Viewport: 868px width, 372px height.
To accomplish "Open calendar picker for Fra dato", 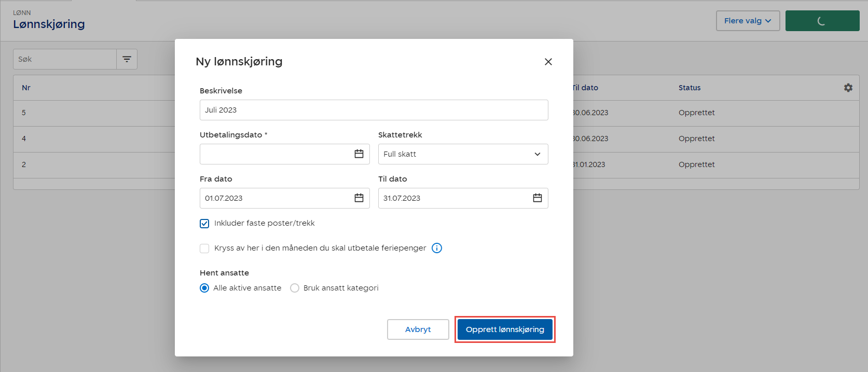I will pyautogui.click(x=359, y=198).
